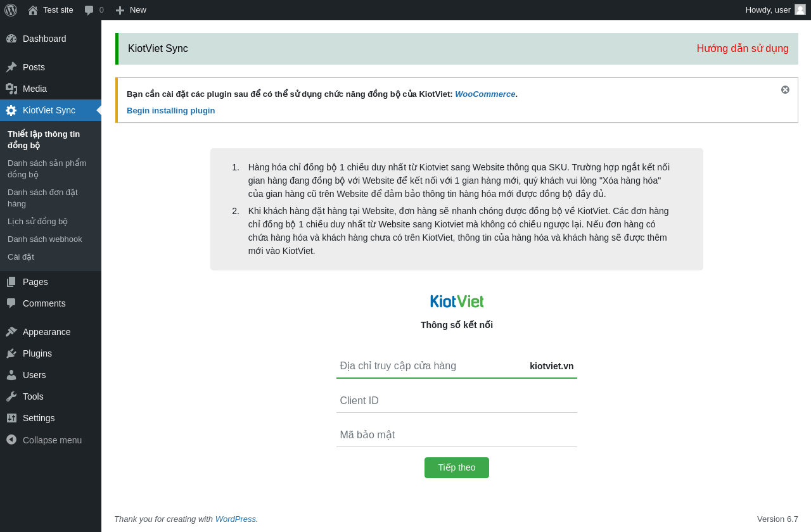Open the WooCommerce plugin link

coord(485,94)
